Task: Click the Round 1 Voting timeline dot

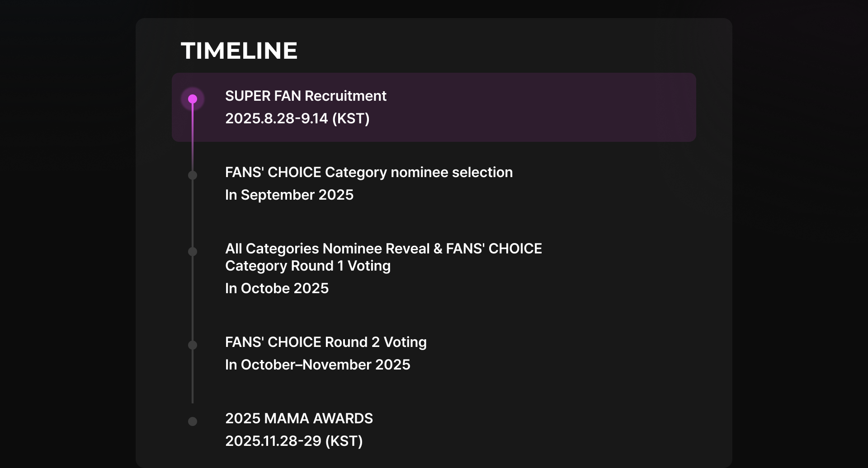Action: coord(193,252)
